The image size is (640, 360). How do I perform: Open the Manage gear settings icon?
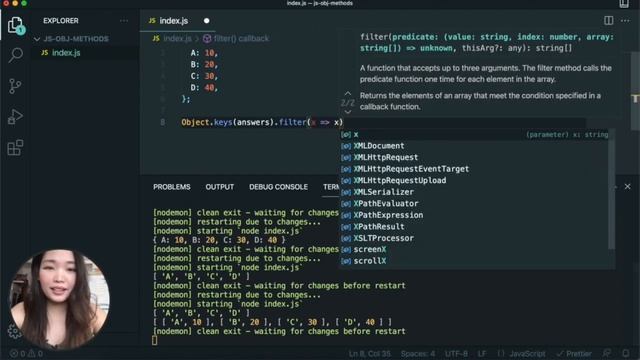(14, 331)
